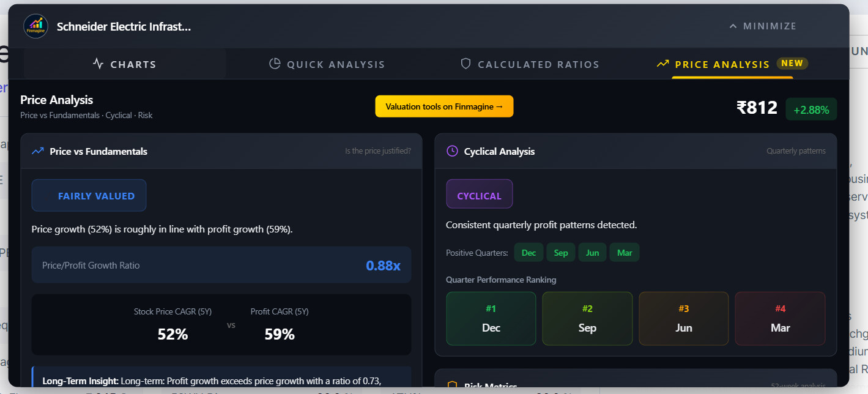Image resolution: width=868 pixels, height=394 pixels.
Task: Select the Dec positive quarter chip
Action: click(x=529, y=253)
